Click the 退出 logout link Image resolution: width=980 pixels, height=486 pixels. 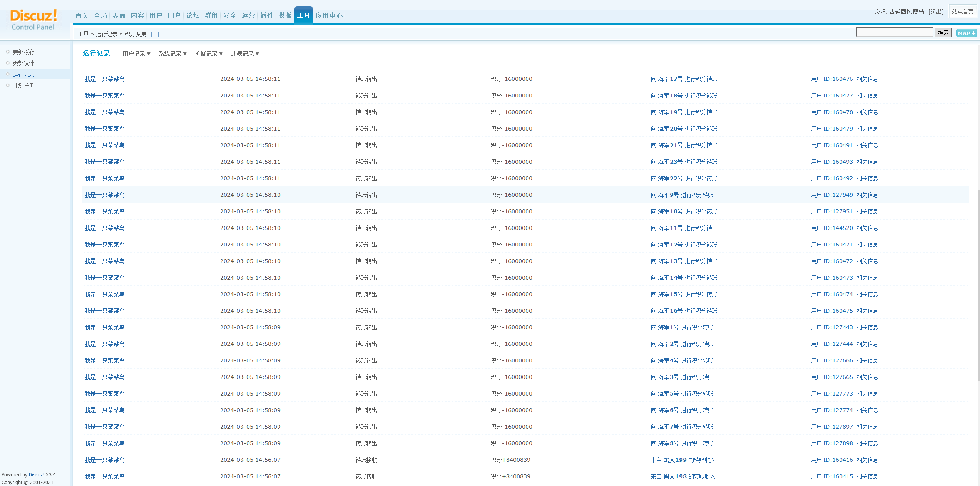pyautogui.click(x=936, y=12)
